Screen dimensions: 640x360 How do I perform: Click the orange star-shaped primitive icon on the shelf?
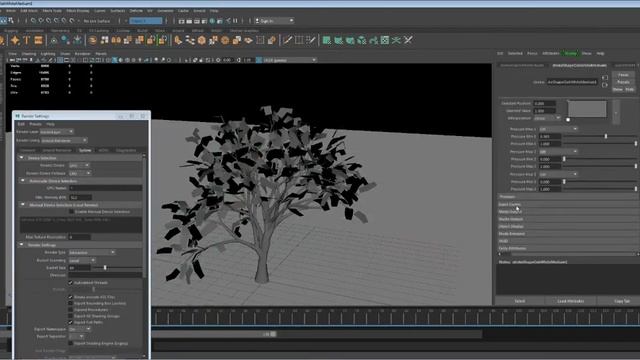pos(15,40)
